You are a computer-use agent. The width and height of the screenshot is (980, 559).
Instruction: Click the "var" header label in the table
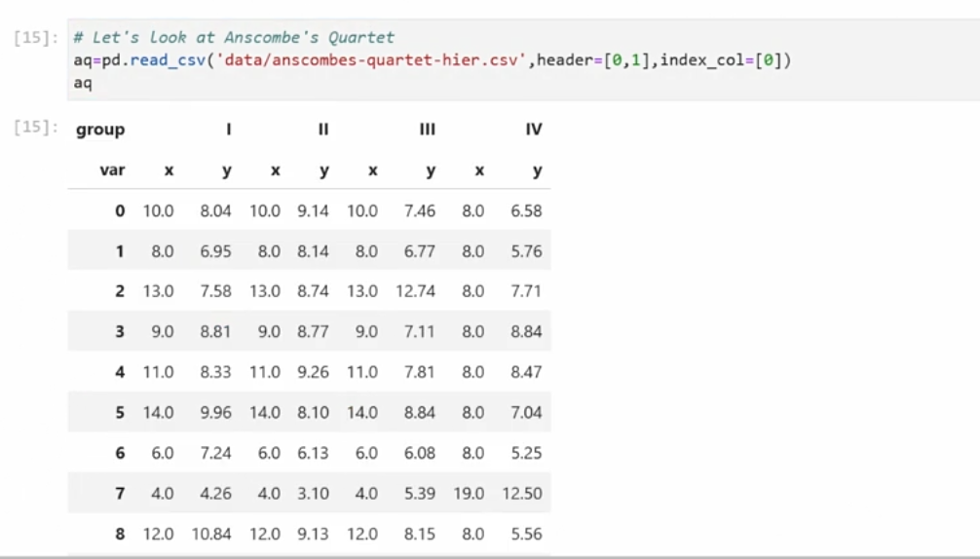pyautogui.click(x=112, y=169)
